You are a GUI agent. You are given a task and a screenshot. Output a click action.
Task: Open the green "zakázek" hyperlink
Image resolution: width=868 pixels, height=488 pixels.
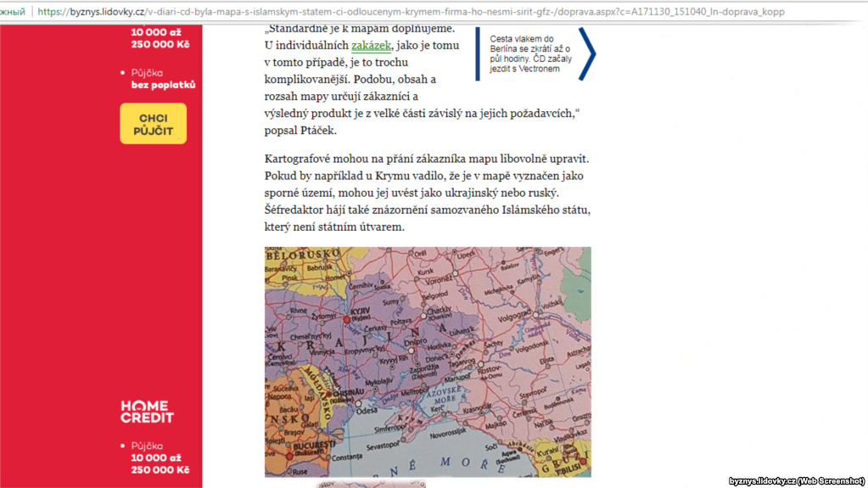tap(370, 46)
